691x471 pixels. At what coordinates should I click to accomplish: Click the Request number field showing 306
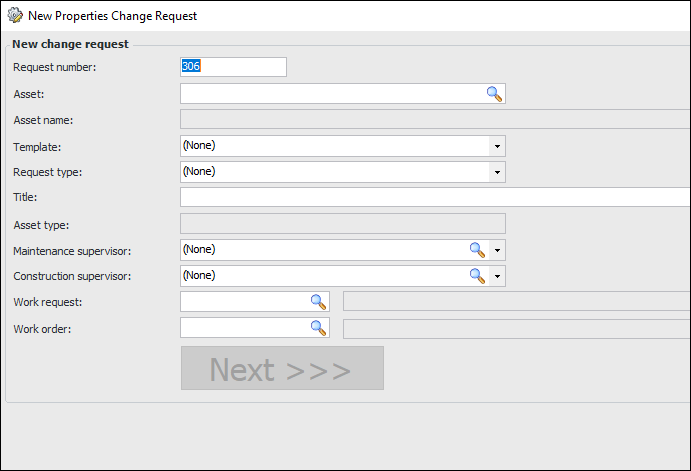[x=233, y=67]
